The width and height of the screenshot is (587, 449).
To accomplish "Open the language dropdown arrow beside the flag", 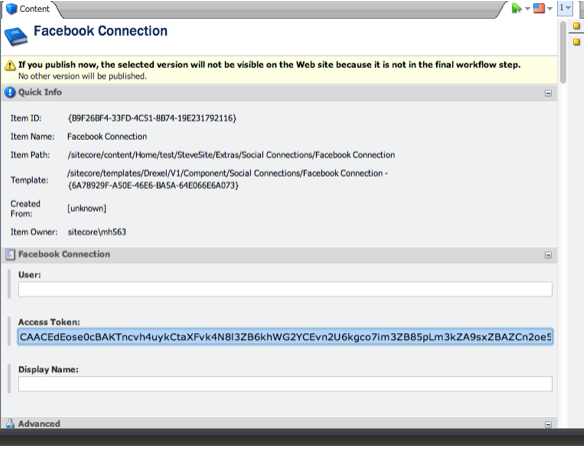I will 550,9.
